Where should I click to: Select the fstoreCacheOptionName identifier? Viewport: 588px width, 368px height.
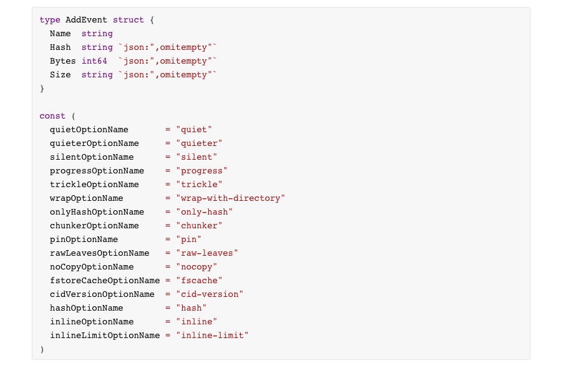(105, 281)
